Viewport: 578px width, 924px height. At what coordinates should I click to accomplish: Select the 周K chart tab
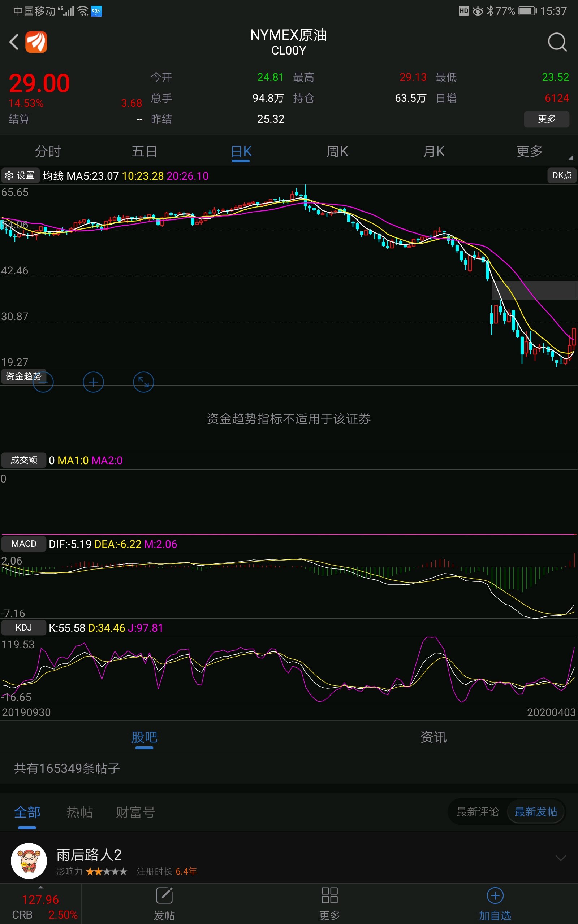click(x=337, y=152)
